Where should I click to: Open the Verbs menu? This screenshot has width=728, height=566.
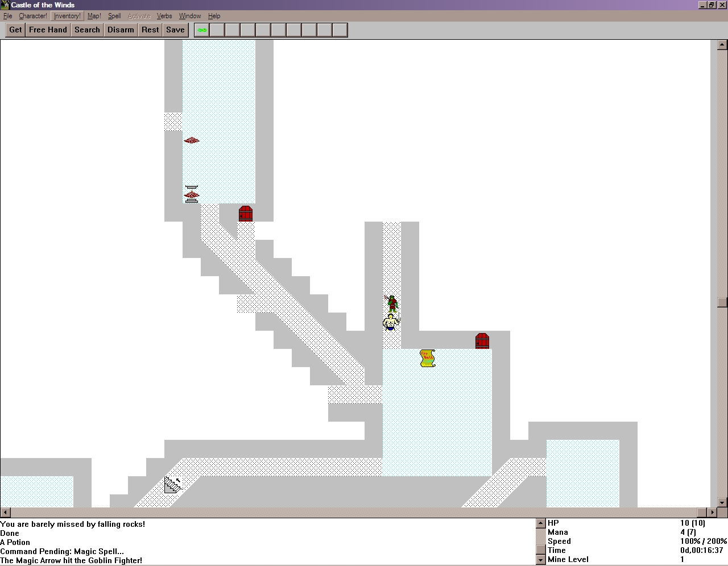164,16
